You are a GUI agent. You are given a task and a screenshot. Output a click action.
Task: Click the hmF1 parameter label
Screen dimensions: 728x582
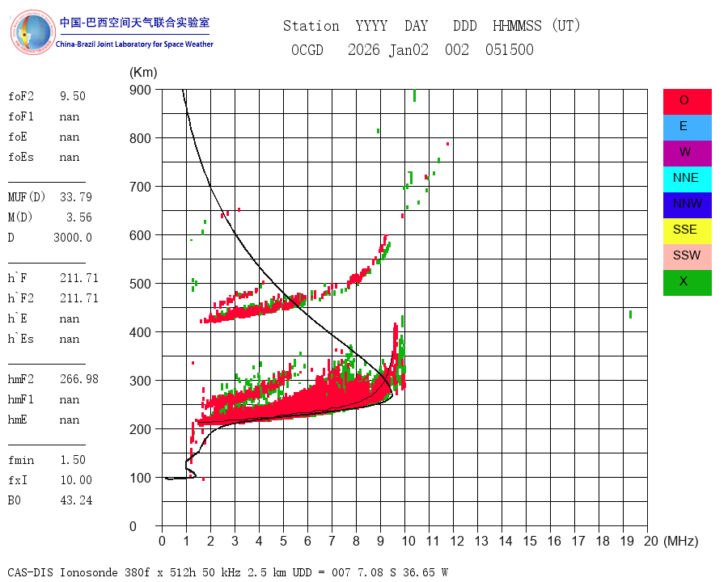tap(21, 399)
